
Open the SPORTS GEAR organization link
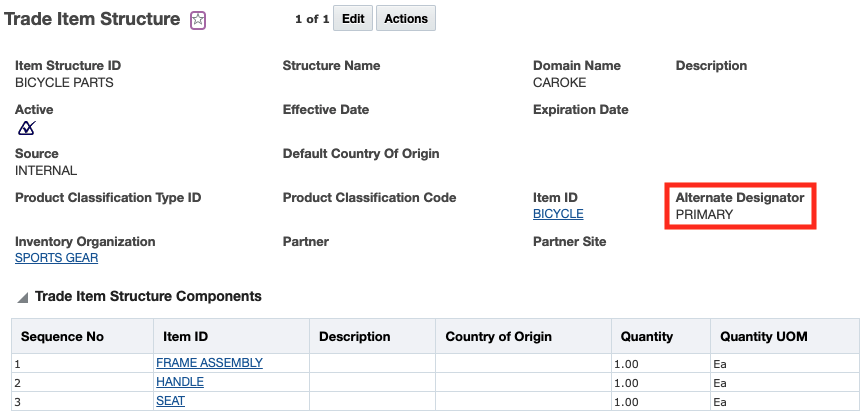56,258
